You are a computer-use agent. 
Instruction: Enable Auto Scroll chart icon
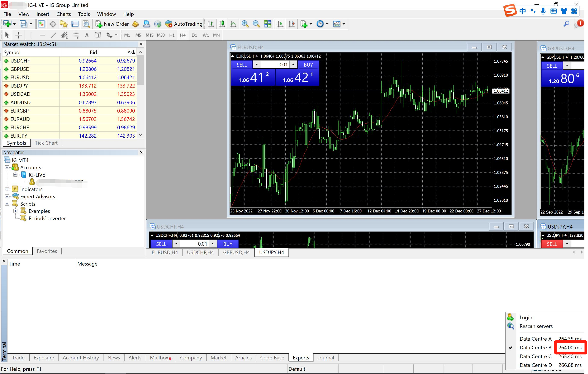[280, 24]
